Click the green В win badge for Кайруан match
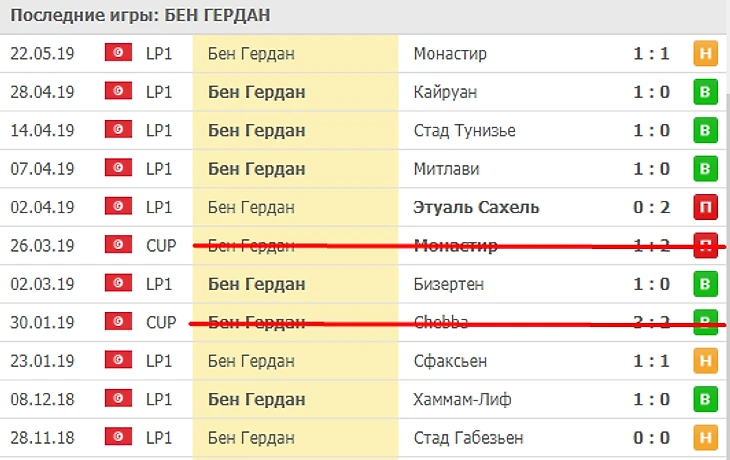This screenshot has width=730, height=460. (706, 92)
